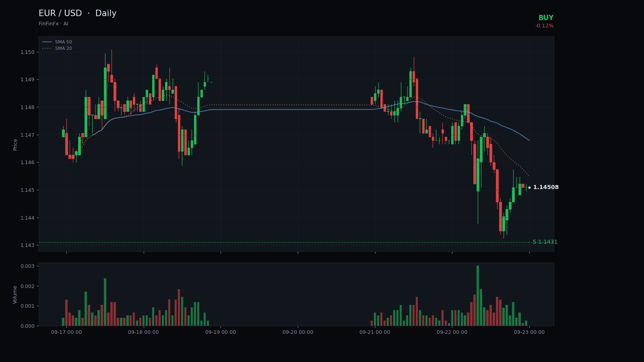This screenshot has height=362, width=644.
Task: Click the Volume axis title
Action: [15, 295]
